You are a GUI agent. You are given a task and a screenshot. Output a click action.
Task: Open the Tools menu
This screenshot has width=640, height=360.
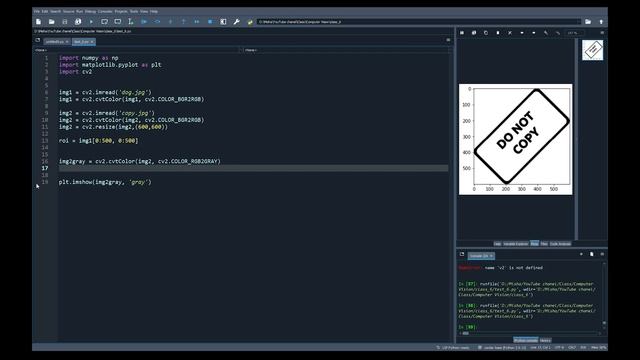click(x=134, y=11)
